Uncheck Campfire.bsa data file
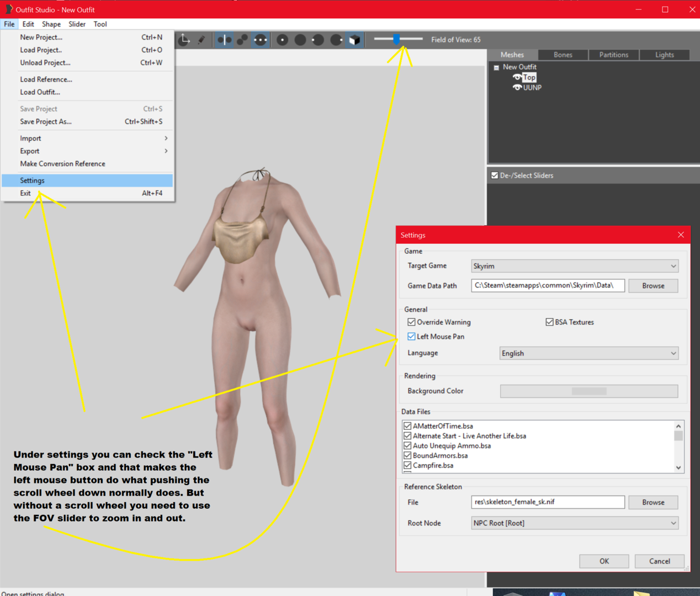Viewport: 700px width, 596px height. (x=407, y=466)
